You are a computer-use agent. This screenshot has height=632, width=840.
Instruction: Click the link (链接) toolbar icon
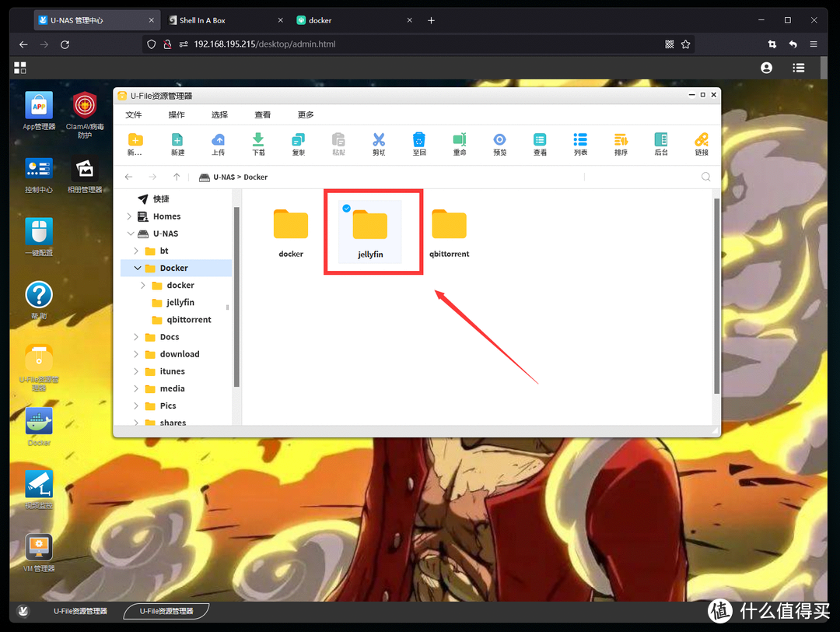click(x=702, y=140)
